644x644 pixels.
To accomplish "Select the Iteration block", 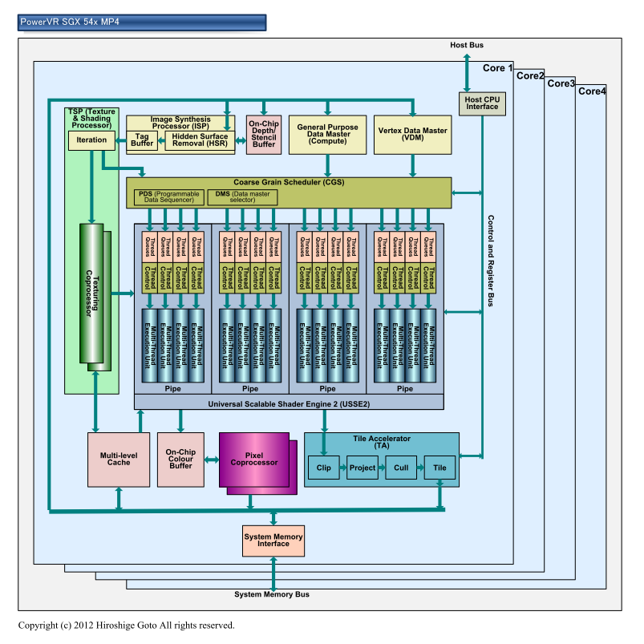I will (x=91, y=140).
